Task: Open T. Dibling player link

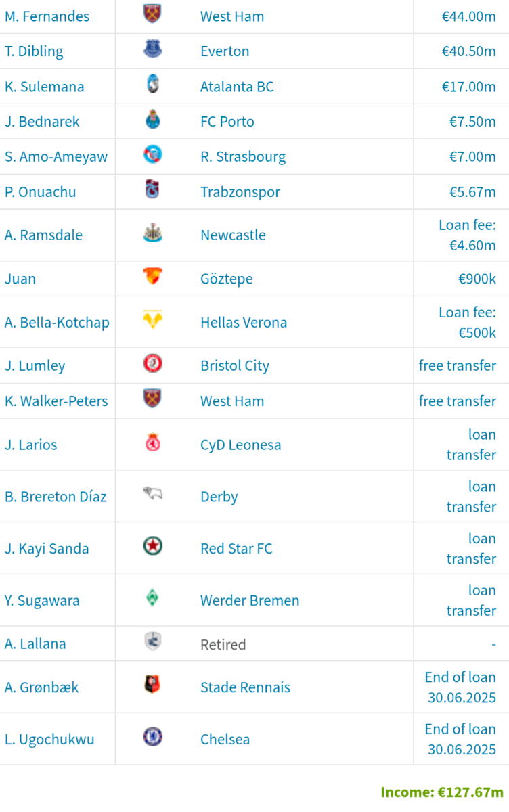Action: [x=34, y=51]
